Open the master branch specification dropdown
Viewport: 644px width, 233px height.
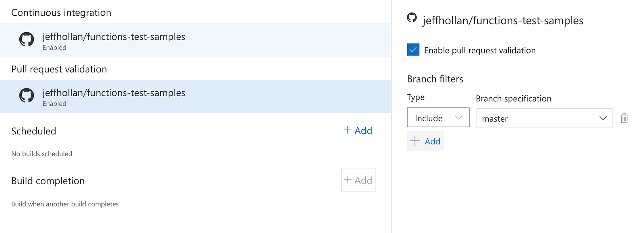544,118
